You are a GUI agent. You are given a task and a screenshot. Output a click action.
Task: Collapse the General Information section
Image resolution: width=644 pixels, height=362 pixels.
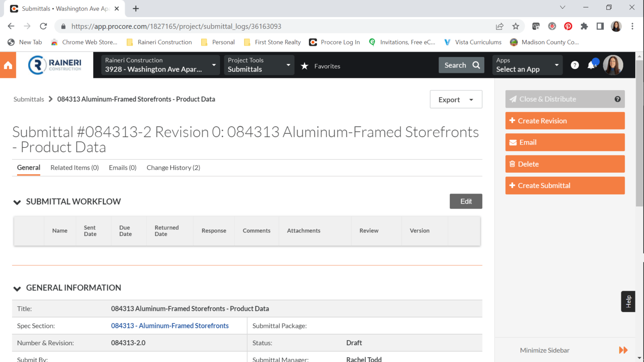(17, 288)
